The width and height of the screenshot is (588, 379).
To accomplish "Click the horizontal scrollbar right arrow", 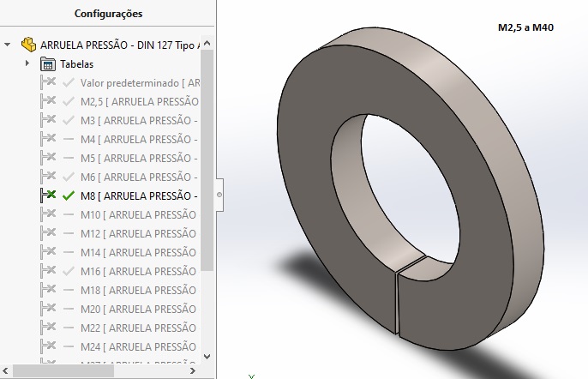I will tap(192, 370).
